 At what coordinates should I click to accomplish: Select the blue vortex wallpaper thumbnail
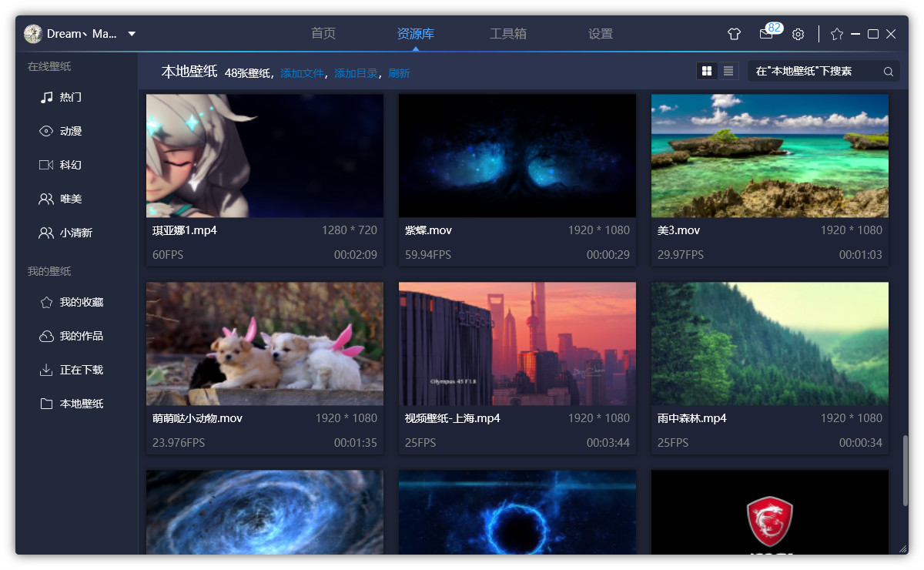coord(265,512)
